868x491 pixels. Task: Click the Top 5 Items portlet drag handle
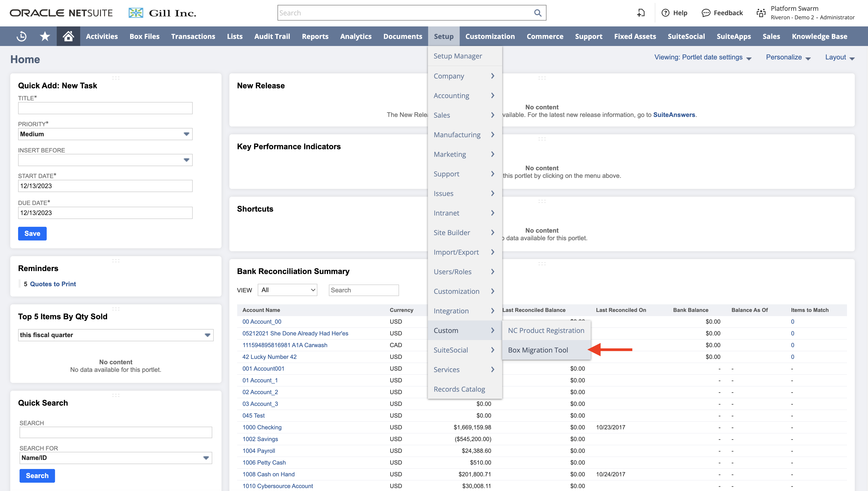coord(116,309)
